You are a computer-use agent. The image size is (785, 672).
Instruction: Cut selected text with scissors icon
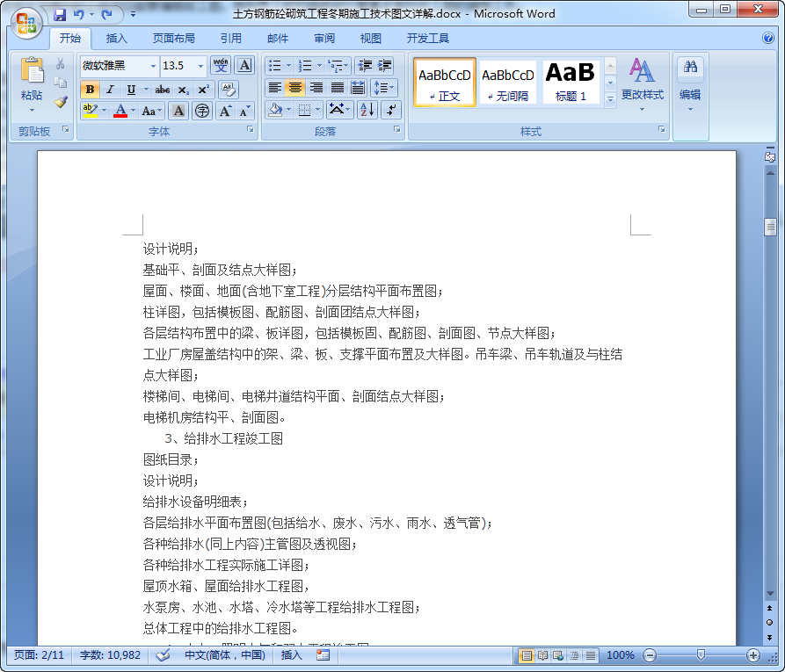tap(60, 63)
